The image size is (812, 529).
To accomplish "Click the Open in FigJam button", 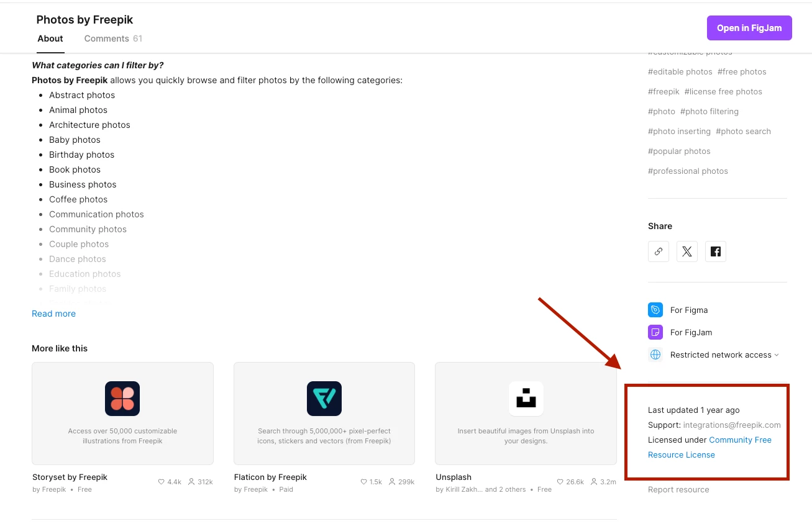I will tap(749, 28).
